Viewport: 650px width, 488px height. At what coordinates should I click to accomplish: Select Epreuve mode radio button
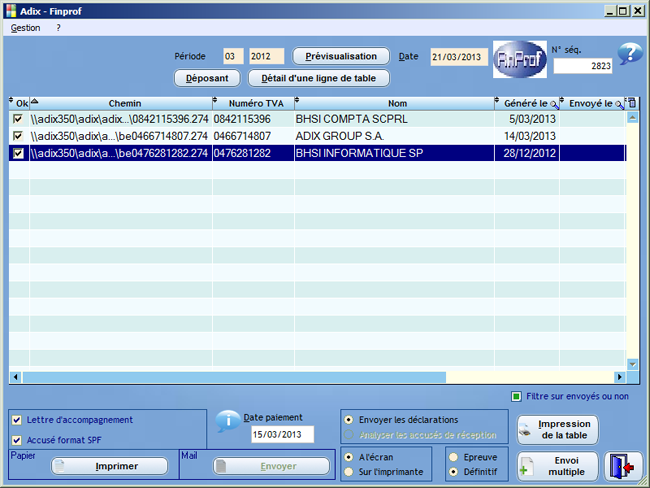454,457
